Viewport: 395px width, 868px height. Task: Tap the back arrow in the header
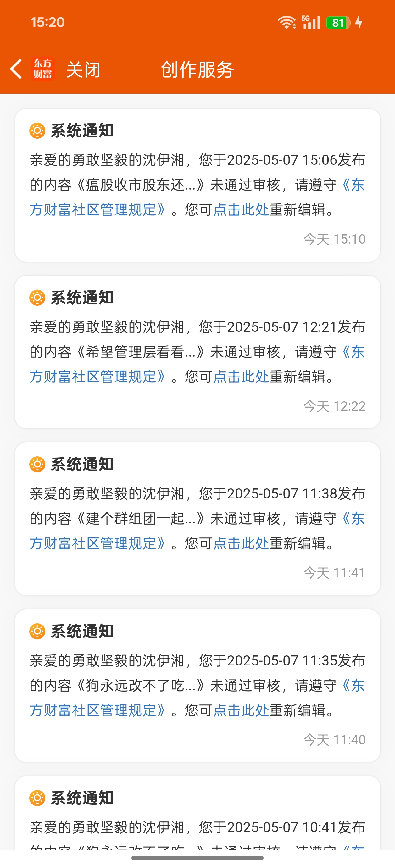[x=16, y=69]
